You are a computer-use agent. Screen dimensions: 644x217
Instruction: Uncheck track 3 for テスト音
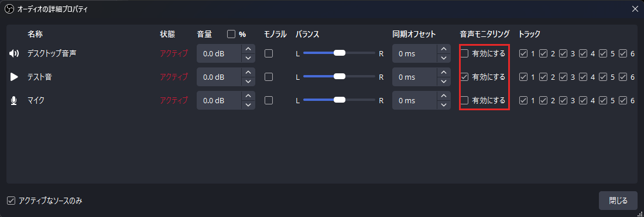(563, 77)
